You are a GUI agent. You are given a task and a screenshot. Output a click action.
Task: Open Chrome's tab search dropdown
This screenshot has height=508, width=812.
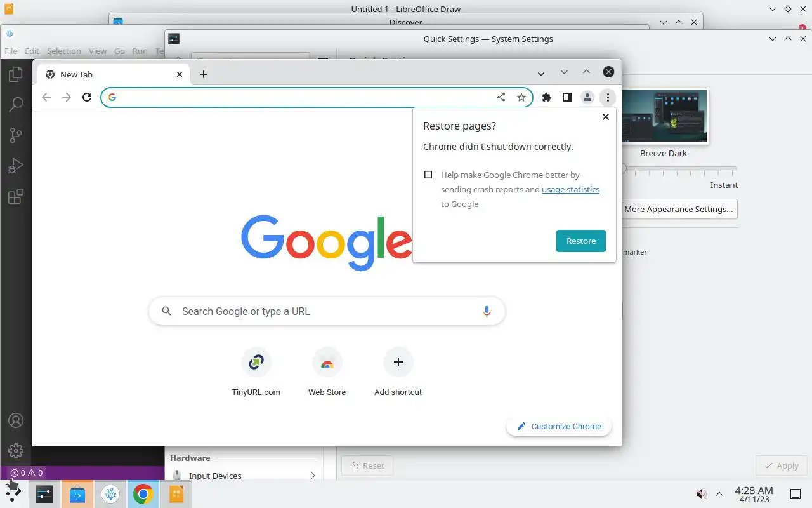coord(540,74)
